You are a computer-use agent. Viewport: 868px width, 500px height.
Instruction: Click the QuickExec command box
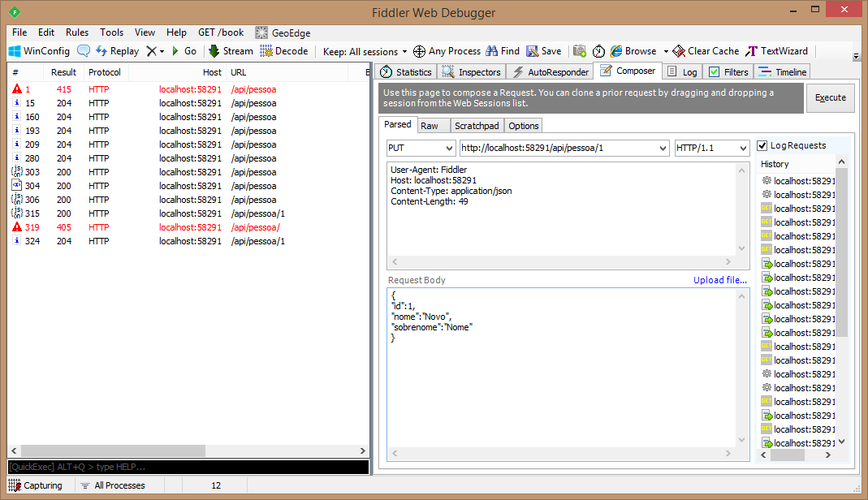click(188, 467)
